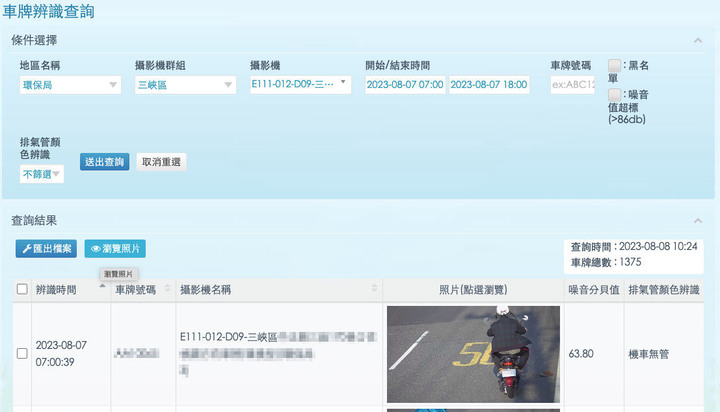Sort by the 攝影機名稱 column arrows
The image size is (720, 412).
click(x=374, y=288)
